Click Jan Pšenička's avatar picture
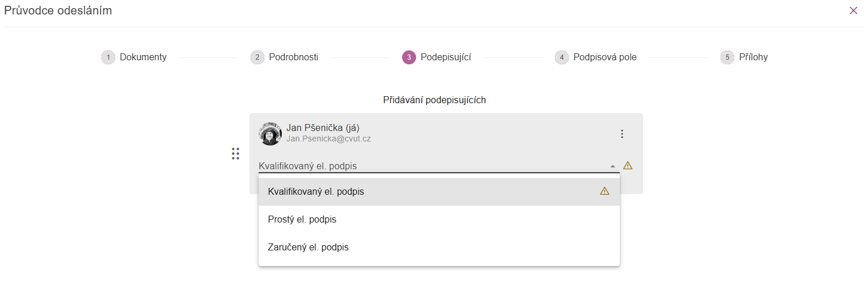Screen dimensions: 868x284 point(270,134)
